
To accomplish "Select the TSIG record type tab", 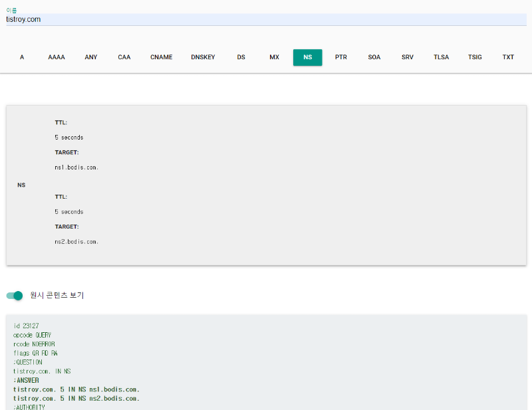I will tap(475, 57).
